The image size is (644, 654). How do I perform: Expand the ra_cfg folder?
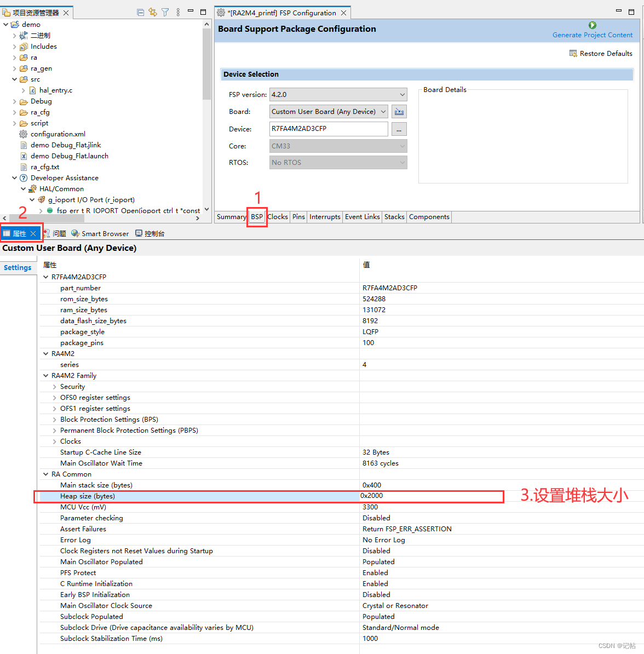[x=15, y=112]
